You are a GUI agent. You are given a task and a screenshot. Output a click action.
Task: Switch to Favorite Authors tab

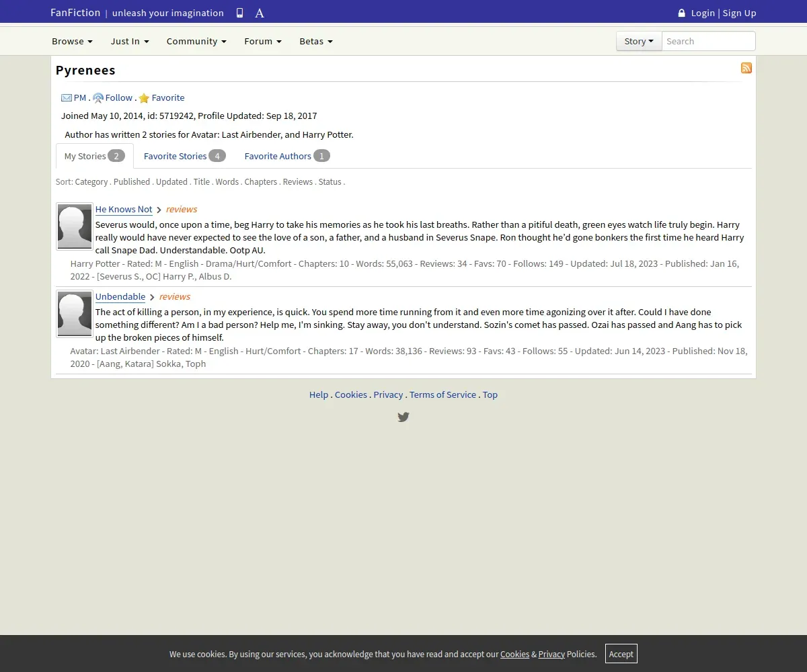(x=287, y=156)
